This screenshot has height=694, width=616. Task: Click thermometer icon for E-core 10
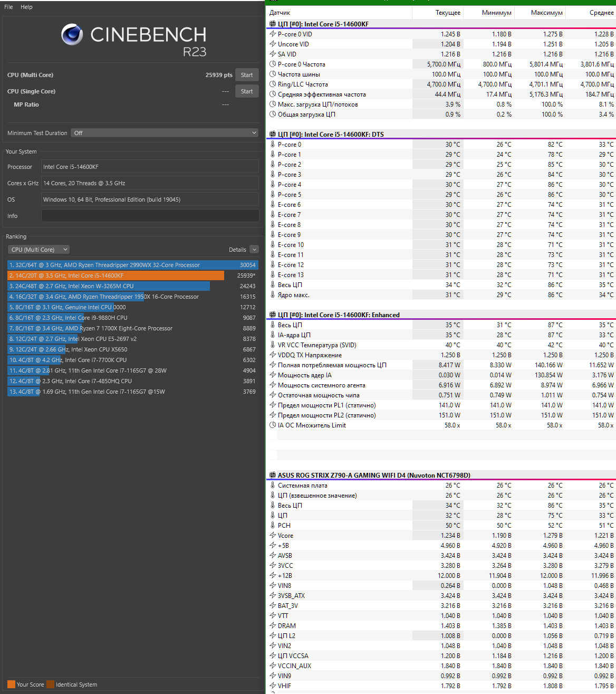coord(273,244)
